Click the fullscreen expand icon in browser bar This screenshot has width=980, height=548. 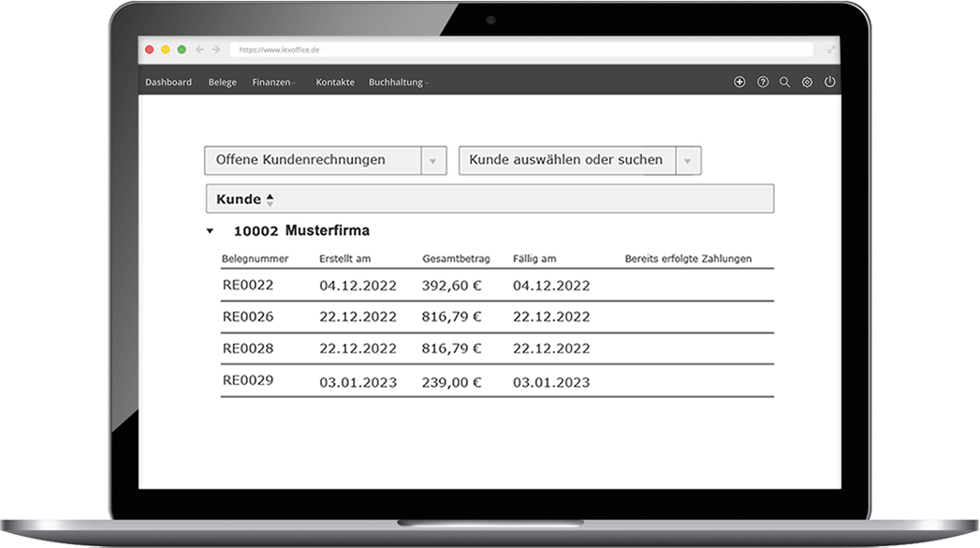831,50
